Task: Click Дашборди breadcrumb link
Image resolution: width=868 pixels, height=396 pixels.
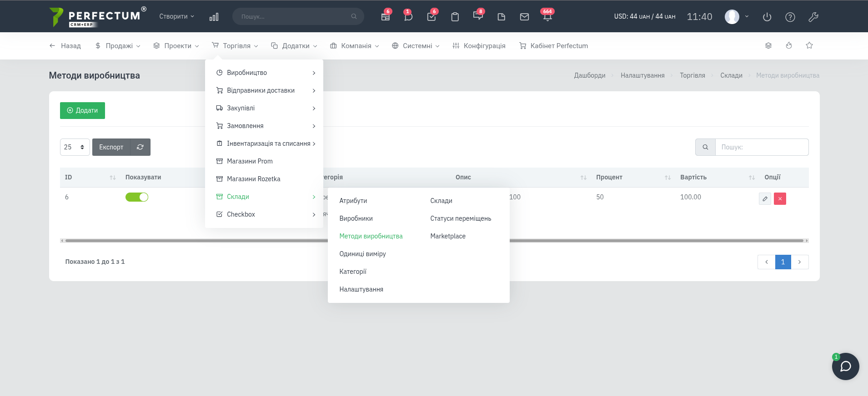Action: 590,75
